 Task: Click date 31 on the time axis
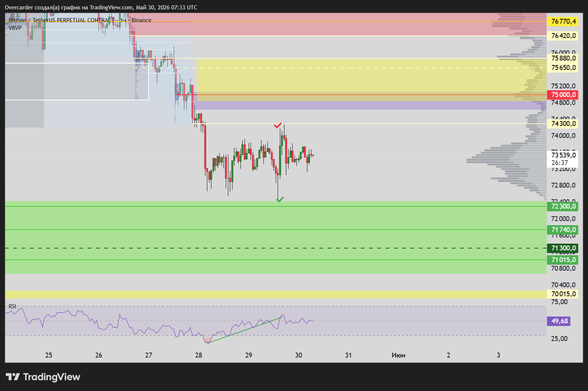click(x=348, y=355)
